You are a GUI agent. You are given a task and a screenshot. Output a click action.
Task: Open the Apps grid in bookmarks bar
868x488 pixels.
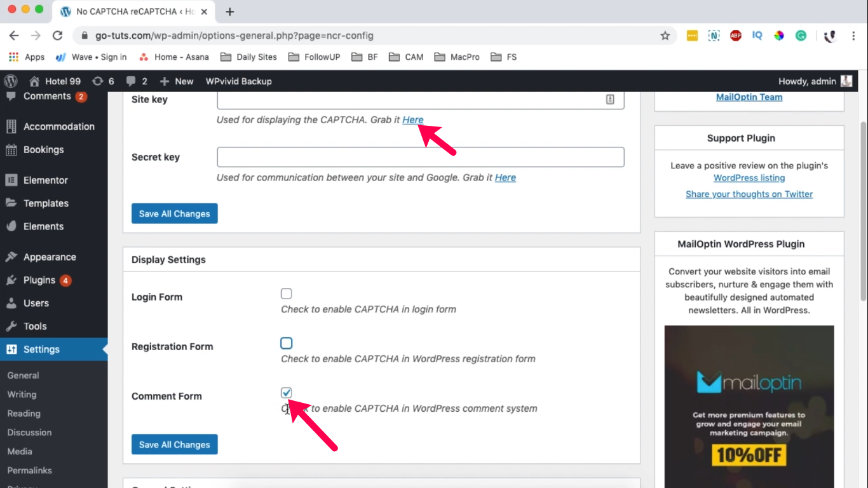[27, 57]
